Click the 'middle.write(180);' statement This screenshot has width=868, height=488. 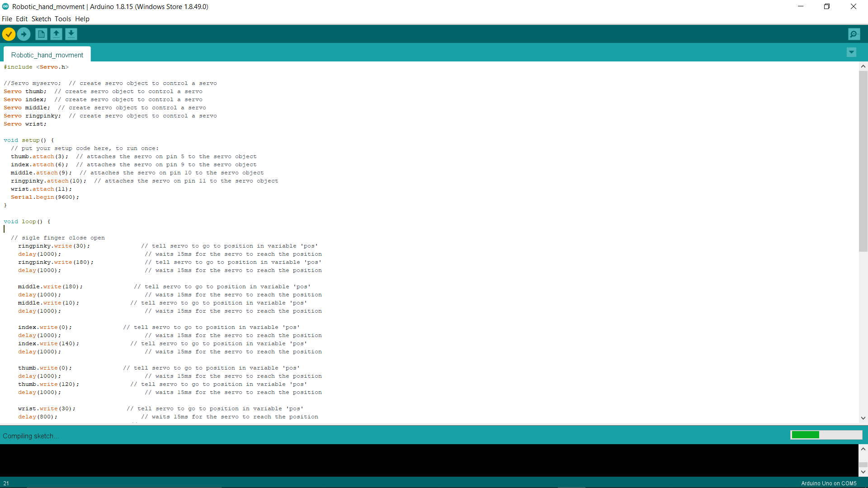(50, 286)
